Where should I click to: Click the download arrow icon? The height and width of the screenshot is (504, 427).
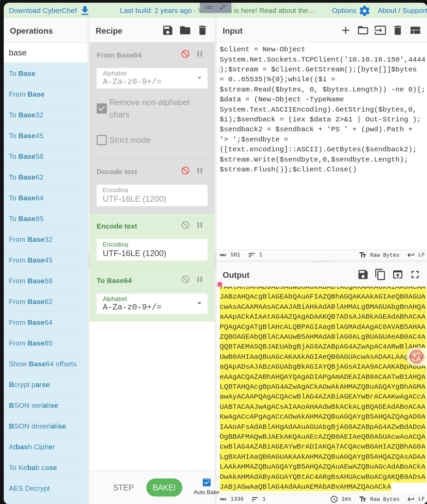85,11
